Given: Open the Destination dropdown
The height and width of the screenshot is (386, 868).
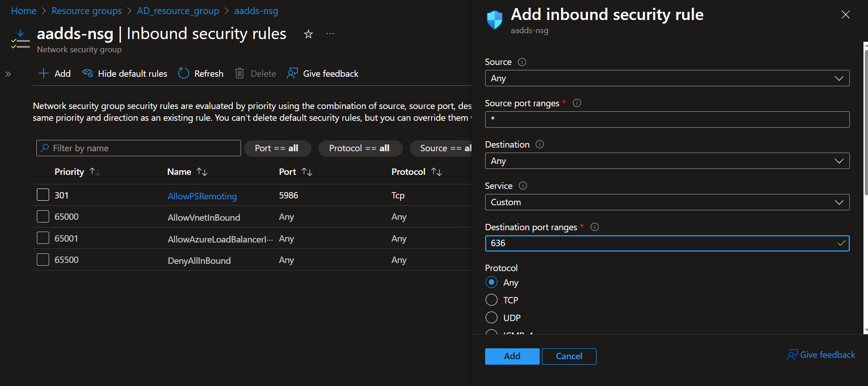Looking at the screenshot, I should click(667, 161).
